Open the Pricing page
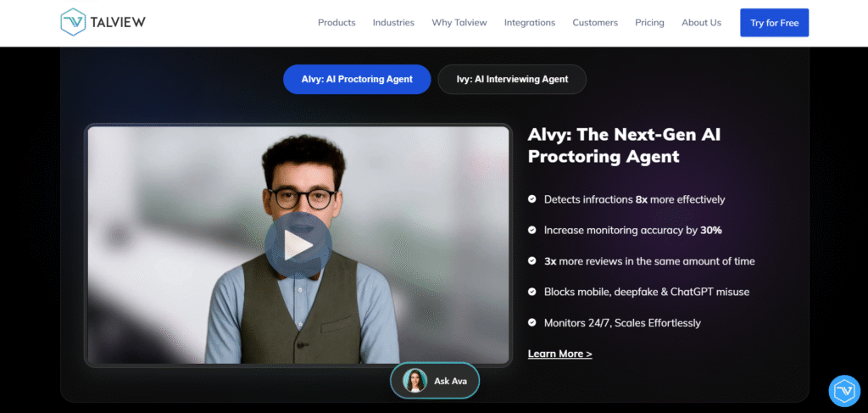This screenshot has height=413, width=868. pos(649,23)
